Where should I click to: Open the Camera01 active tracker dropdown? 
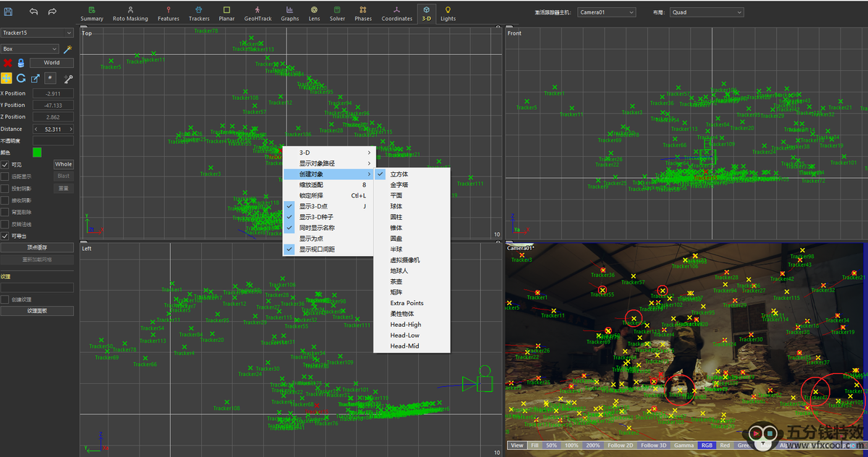tap(606, 12)
